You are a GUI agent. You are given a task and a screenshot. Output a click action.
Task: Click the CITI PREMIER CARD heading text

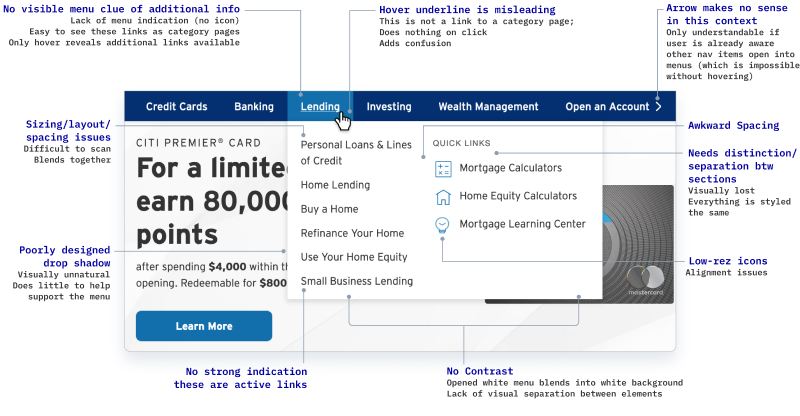pos(198,143)
